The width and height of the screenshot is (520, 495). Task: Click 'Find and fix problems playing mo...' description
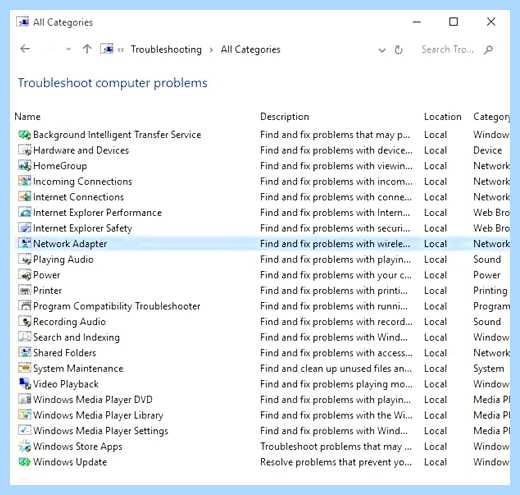(336, 384)
